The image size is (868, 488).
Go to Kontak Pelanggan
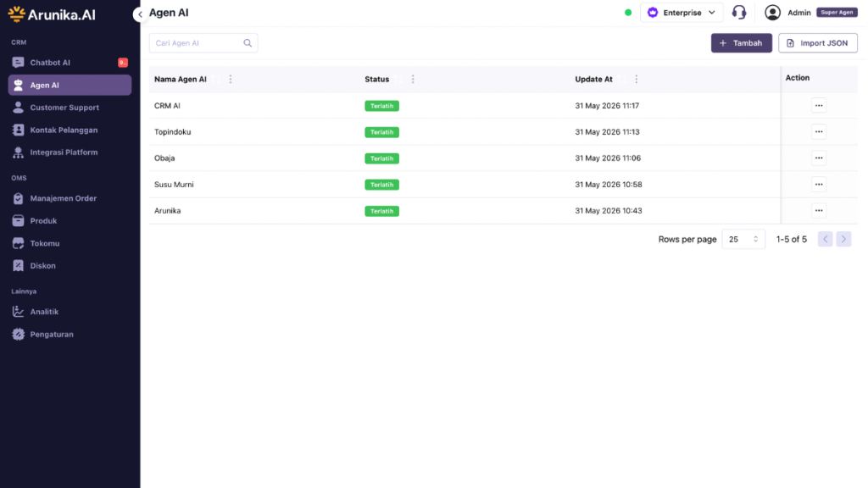(70, 130)
